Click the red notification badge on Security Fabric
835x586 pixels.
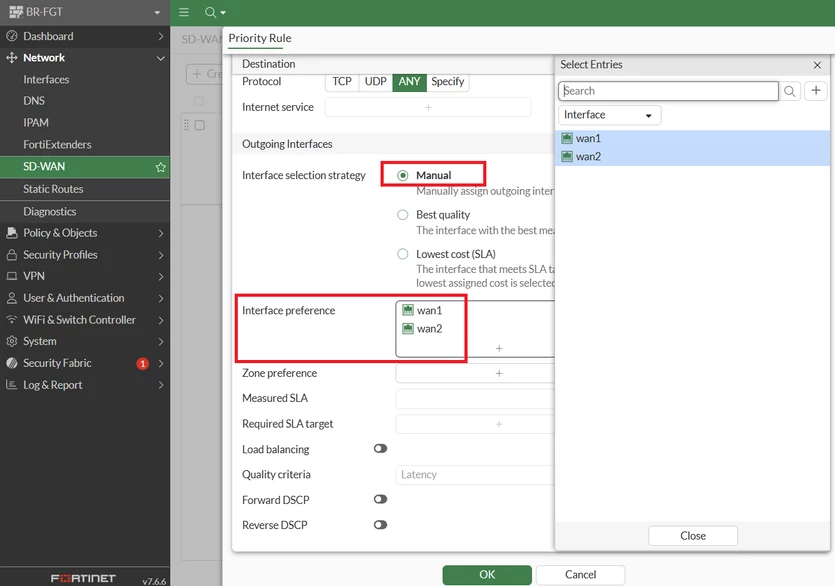[142, 364]
